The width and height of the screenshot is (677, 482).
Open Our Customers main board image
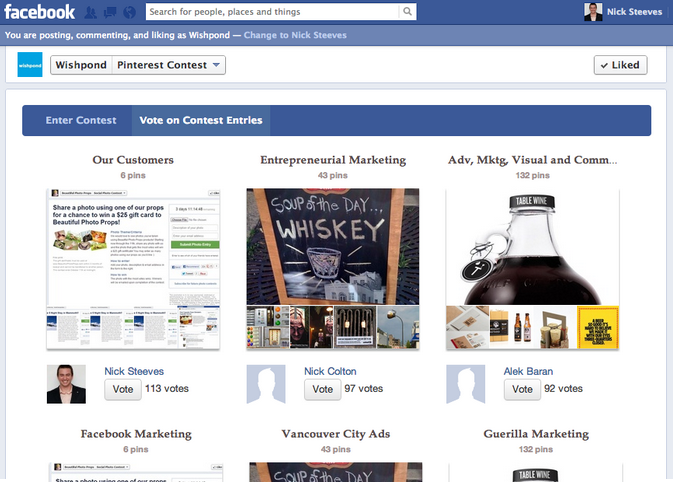(x=133, y=247)
